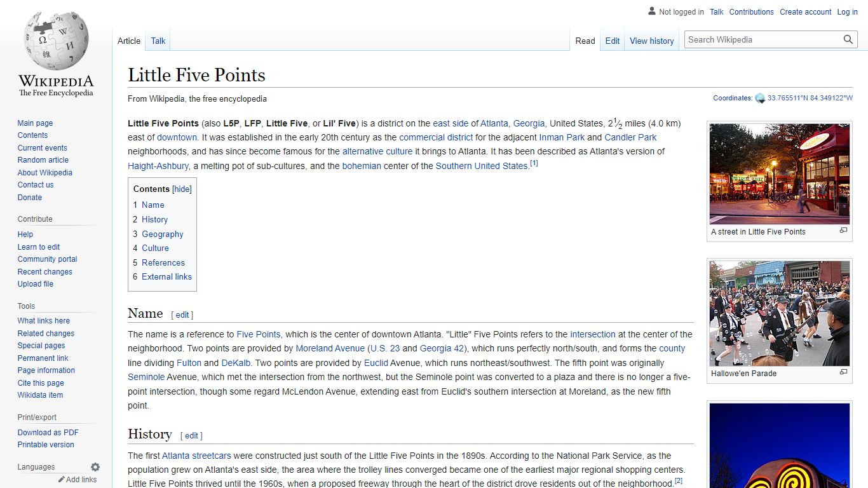Follow the Moreland Avenue link

pos(330,348)
